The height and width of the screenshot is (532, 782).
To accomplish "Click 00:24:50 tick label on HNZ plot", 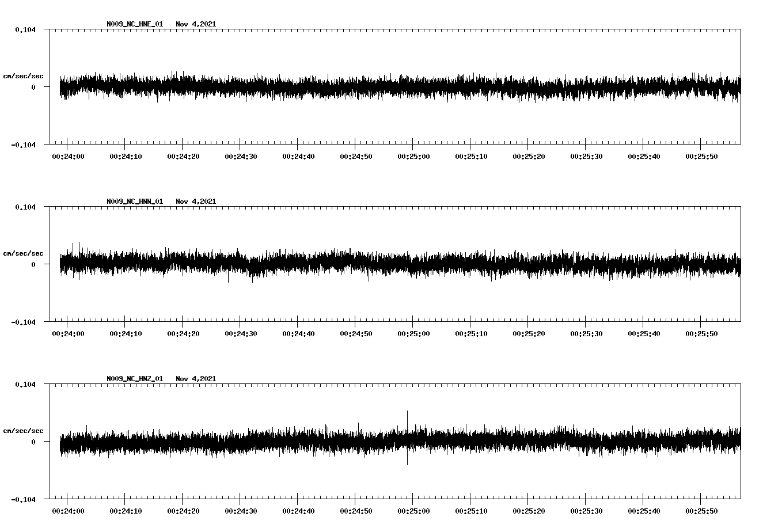I will [356, 511].
